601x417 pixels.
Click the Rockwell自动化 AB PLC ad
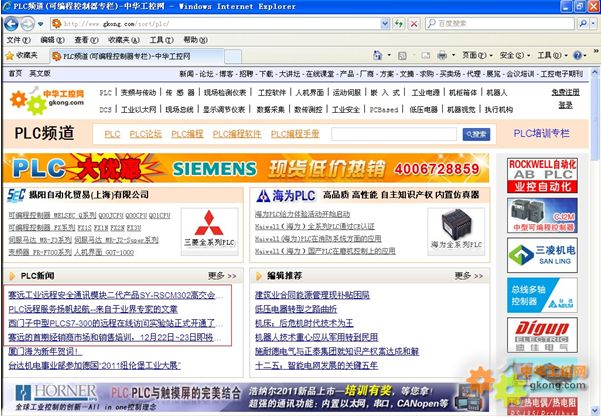(542, 175)
